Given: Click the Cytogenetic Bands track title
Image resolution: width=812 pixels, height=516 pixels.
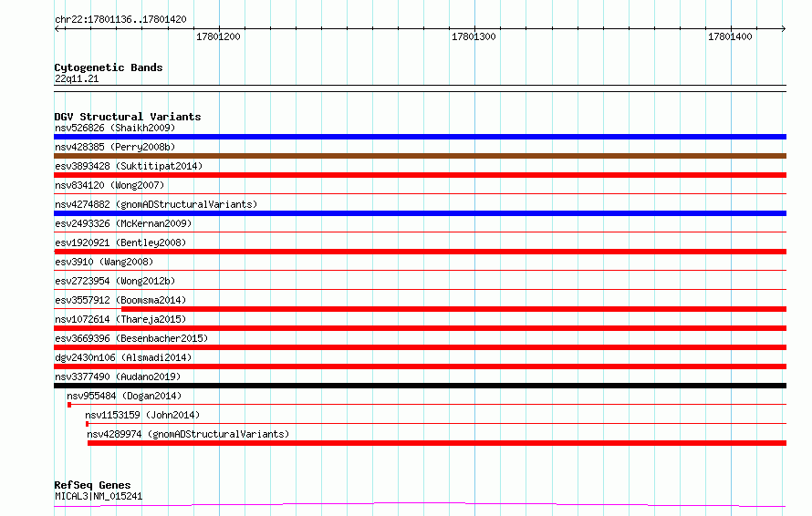Looking at the screenshot, I should coord(109,67).
